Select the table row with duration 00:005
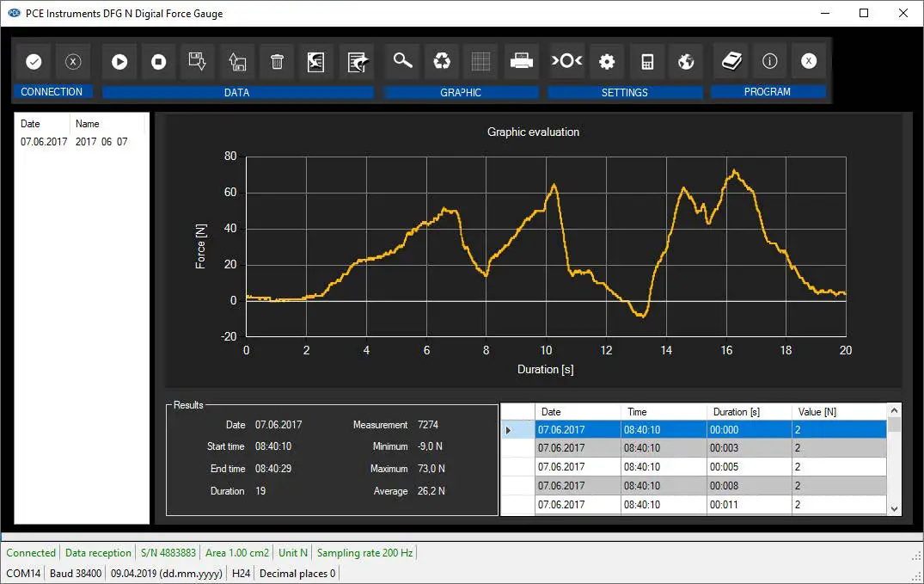The image size is (924, 584). coord(711,467)
